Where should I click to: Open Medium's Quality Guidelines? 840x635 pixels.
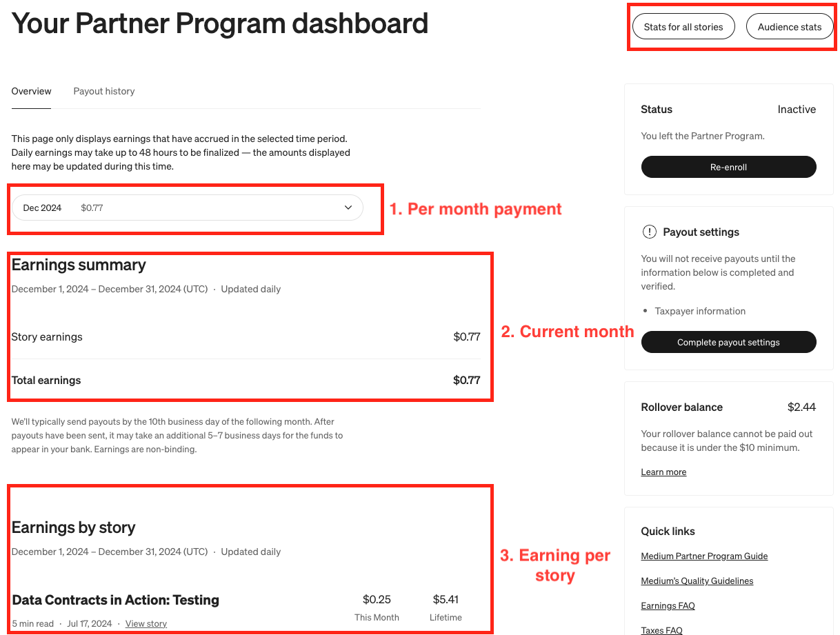click(697, 581)
